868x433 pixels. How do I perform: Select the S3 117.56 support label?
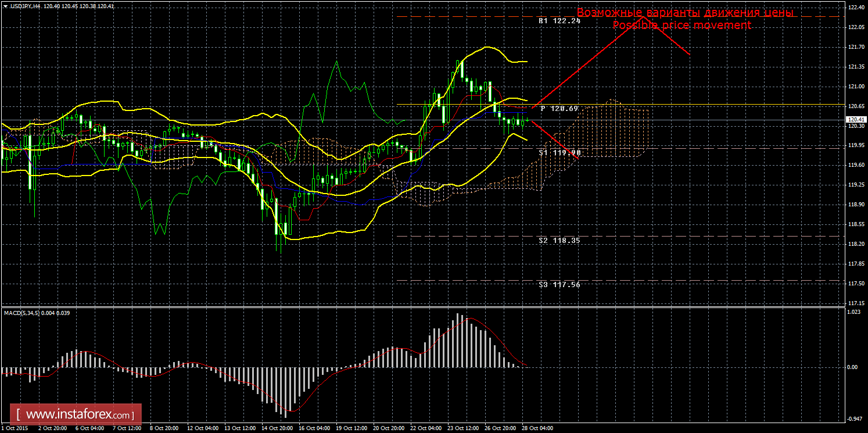[x=559, y=284]
